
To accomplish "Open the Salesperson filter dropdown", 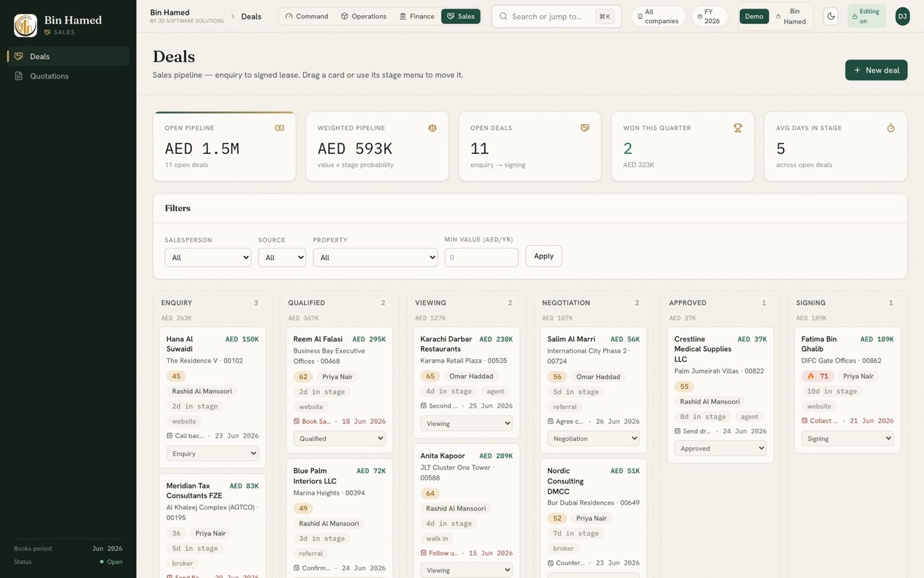I will tap(208, 258).
